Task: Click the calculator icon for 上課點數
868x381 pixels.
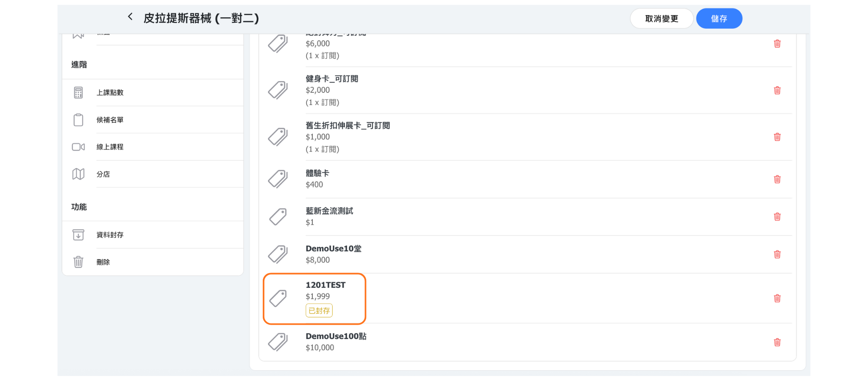Action: click(78, 93)
